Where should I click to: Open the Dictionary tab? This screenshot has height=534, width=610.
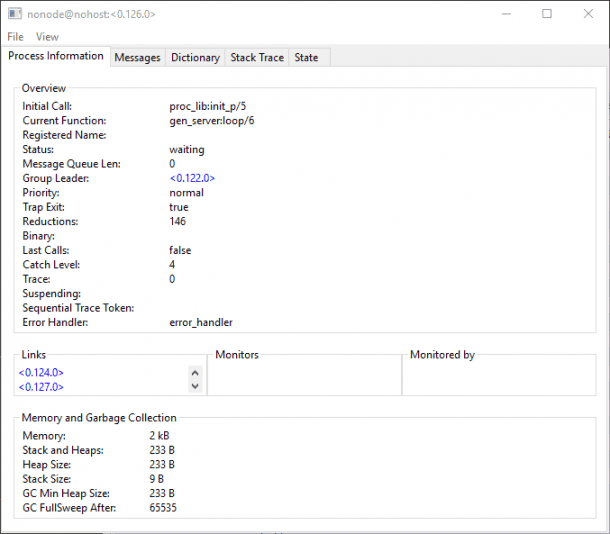(195, 57)
